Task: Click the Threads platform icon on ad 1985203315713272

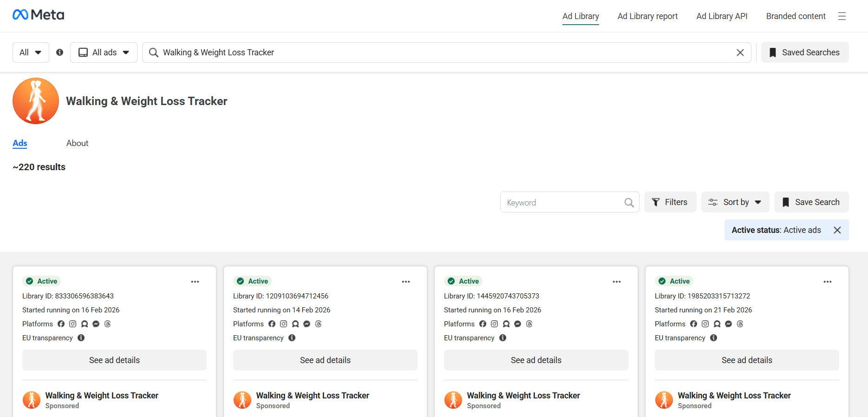Action: (740, 324)
